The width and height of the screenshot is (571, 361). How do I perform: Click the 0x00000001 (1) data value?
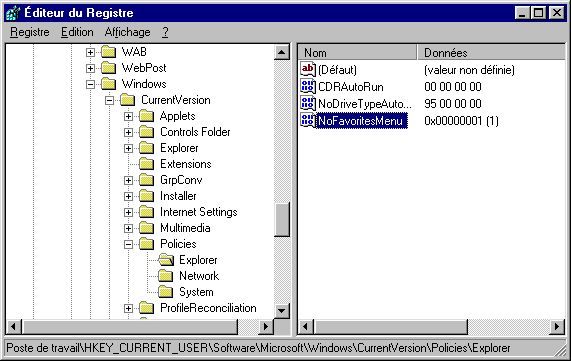461,121
